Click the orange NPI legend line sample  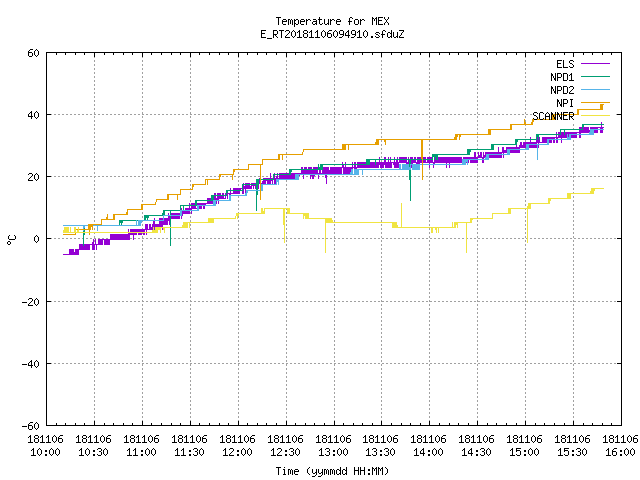[x=595, y=103]
